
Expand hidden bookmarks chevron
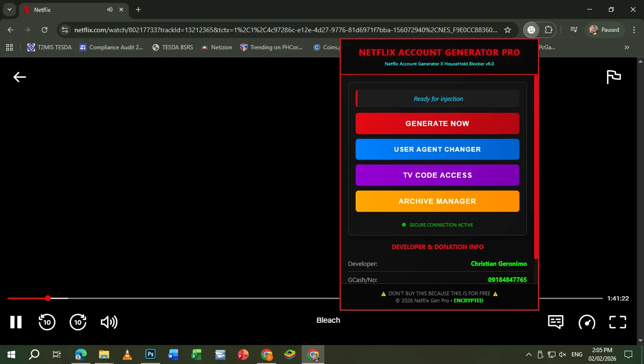click(627, 47)
